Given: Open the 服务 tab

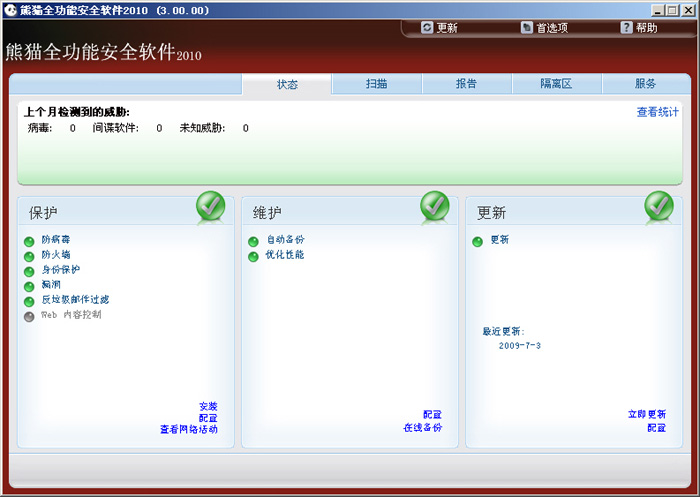Looking at the screenshot, I should point(646,84).
